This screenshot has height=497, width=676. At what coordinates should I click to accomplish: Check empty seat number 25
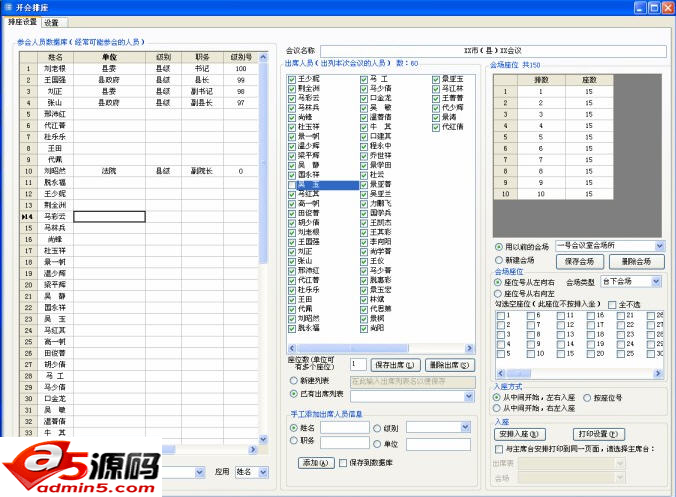tap(620, 354)
